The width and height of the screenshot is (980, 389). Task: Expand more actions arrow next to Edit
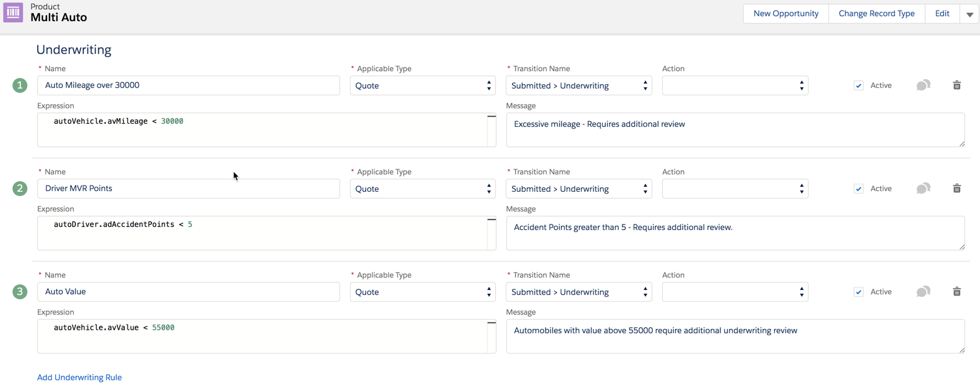(969, 14)
